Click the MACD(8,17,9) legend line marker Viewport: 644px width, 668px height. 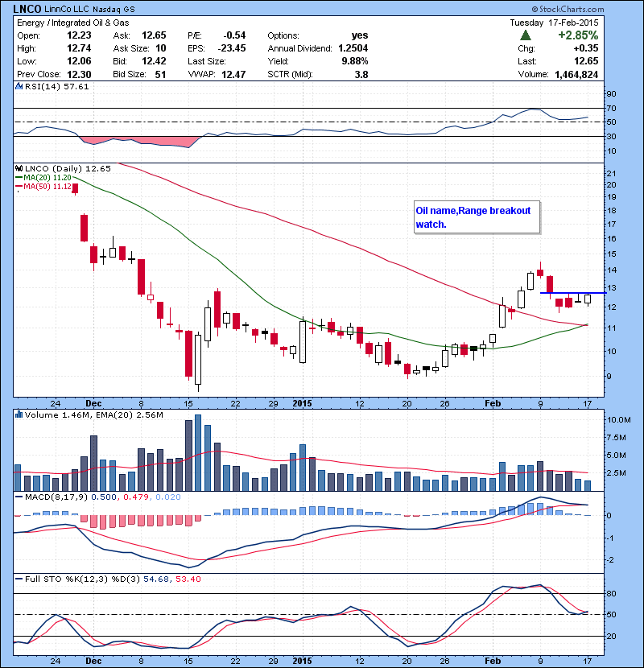19,497
